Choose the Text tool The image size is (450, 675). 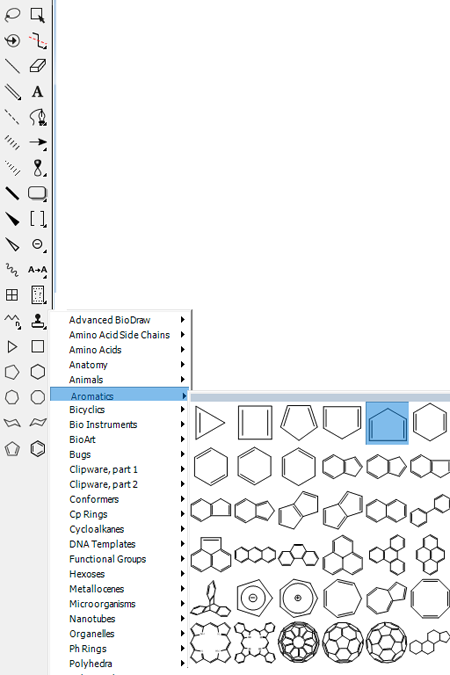[x=38, y=91]
